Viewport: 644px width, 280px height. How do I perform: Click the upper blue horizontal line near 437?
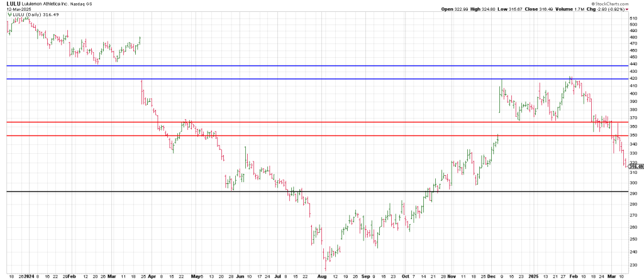pos(314,66)
